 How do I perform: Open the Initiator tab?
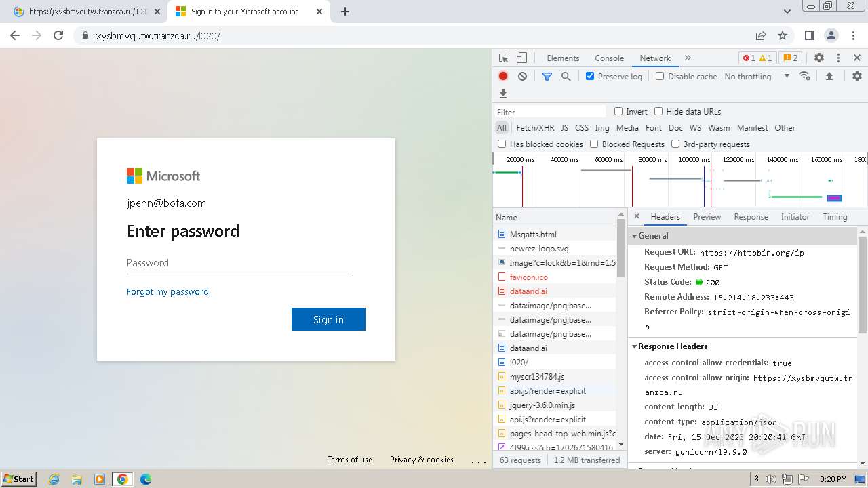point(795,217)
